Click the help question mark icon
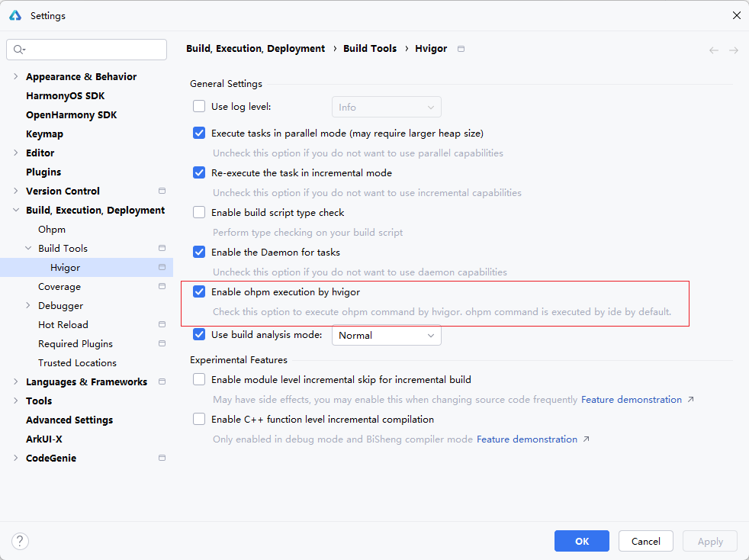The width and height of the screenshot is (749, 560). [20, 541]
